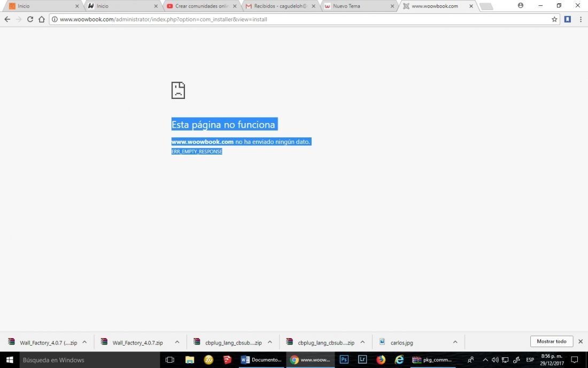Viewport: 588px width, 368px height.
Task: Bookmark this page with the star
Action: 554,19
